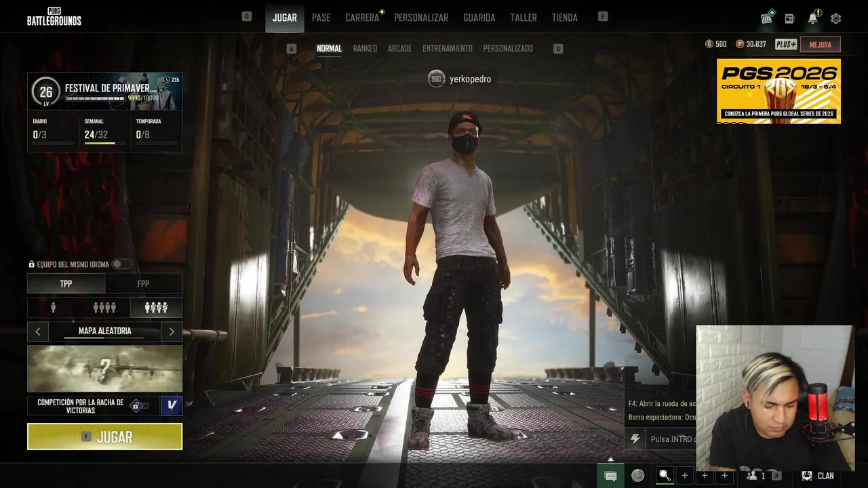
Task: Click the Pulsa INTRO chat input
Action: [x=671, y=439]
